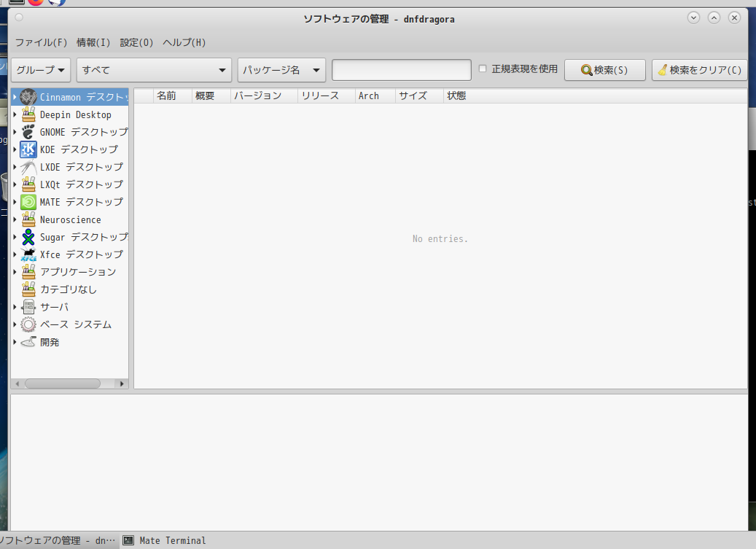This screenshot has height=549, width=756.
Task: Open the ファイル(F) menu
Action: 41,42
